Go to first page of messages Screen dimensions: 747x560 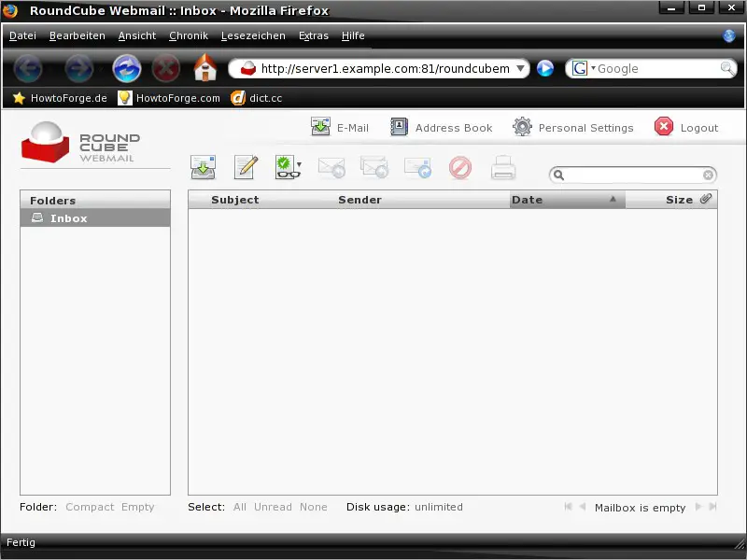click(x=568, y=507)
